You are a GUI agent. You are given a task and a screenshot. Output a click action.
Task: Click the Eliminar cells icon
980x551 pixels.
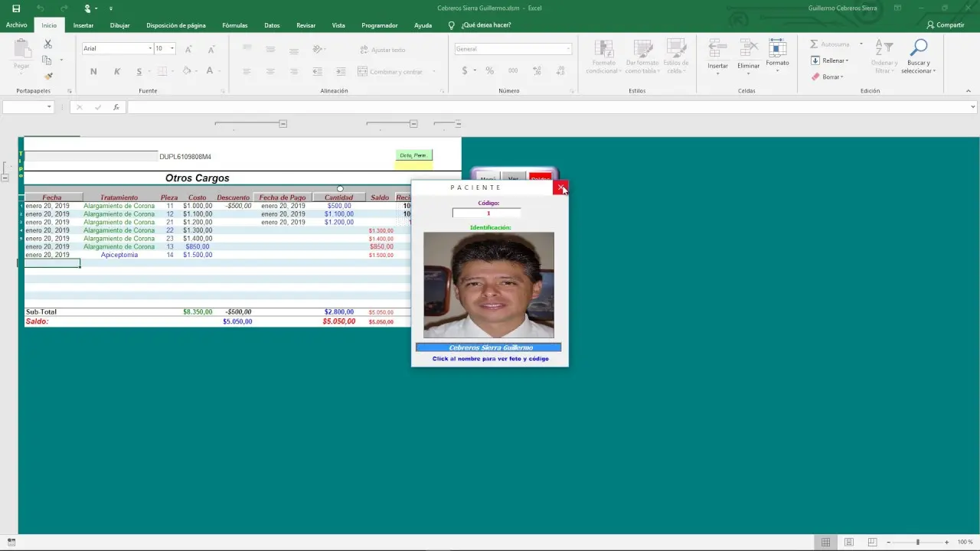pyautogui.click(x=748, y=49)
